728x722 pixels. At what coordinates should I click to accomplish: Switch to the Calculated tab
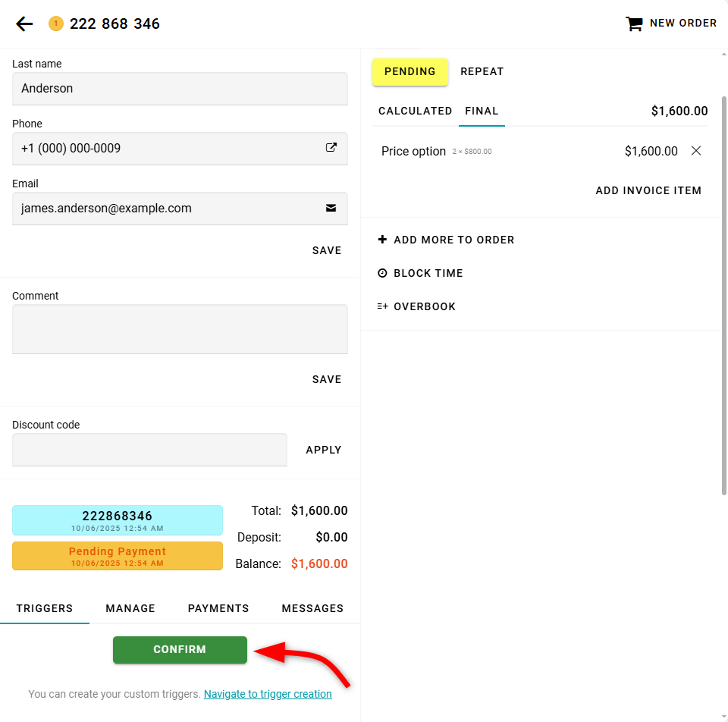coord(415,111)
